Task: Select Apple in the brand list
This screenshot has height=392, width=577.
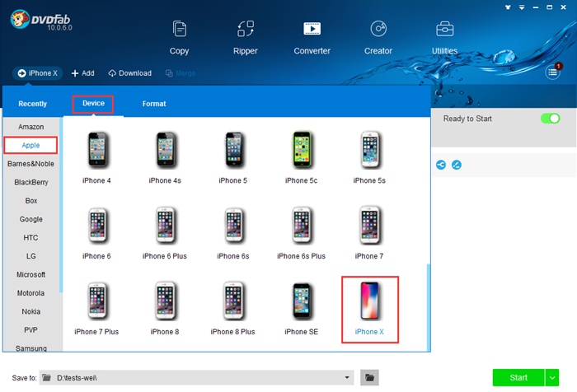Action: point(31,145)
